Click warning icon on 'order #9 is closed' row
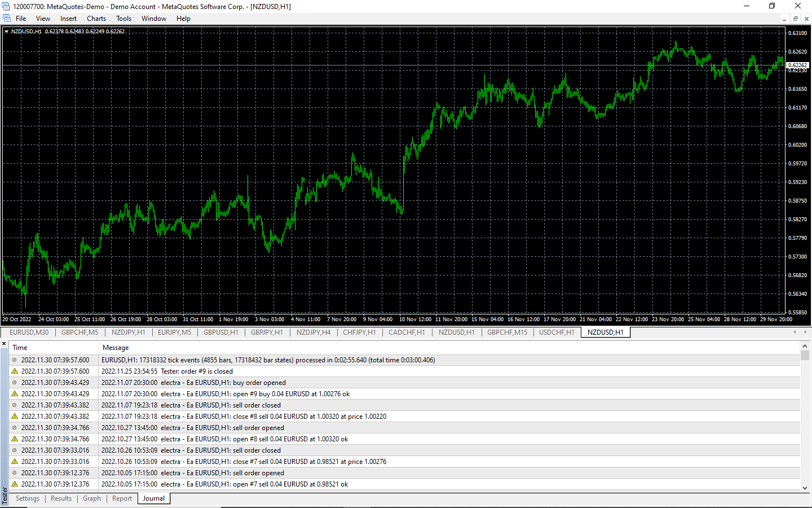The image size is (812, 508). click(x=15, y=371)
